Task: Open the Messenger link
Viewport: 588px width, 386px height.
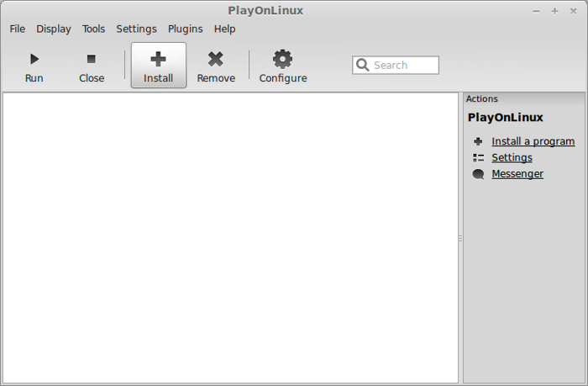Action: point(517,174)
